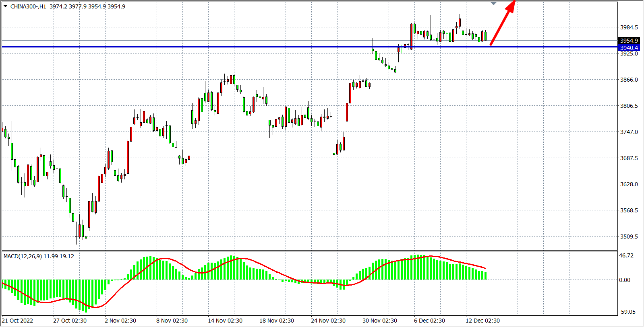
Task: Click the 46.72 MACD scale value
Action: (x=626, y=255)
